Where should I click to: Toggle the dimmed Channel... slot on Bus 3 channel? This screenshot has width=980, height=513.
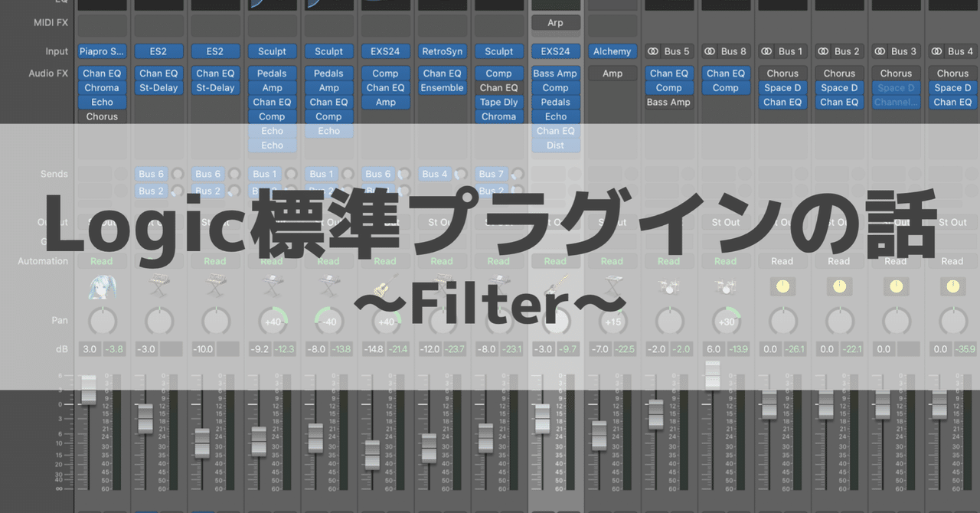[x=896, y=102]
